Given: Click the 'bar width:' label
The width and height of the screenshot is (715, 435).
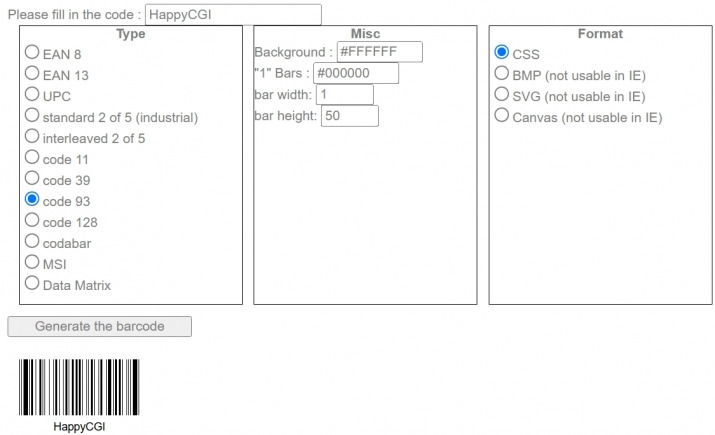Looking at the screenshot, I should click(x=283, y=94).
